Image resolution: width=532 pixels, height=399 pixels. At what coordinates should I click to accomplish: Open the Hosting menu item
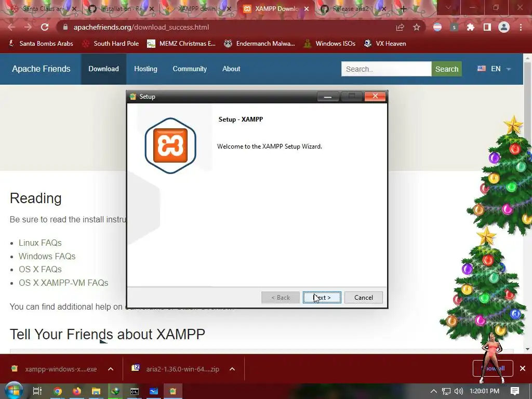145,69
